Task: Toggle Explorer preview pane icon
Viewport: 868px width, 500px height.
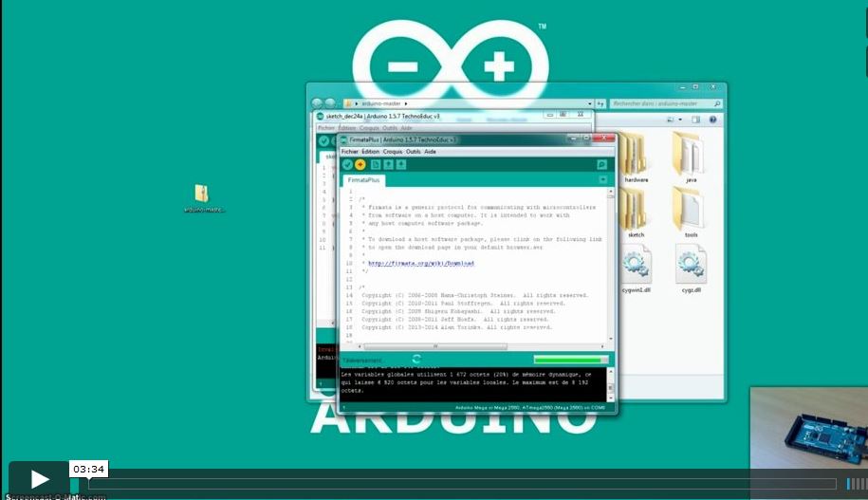Action: point(696,120)
